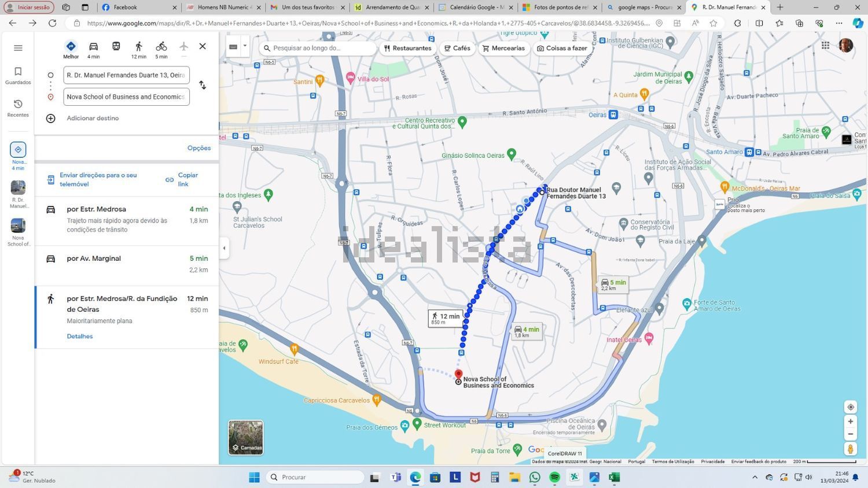Zoom in on the map

point(850,422)
